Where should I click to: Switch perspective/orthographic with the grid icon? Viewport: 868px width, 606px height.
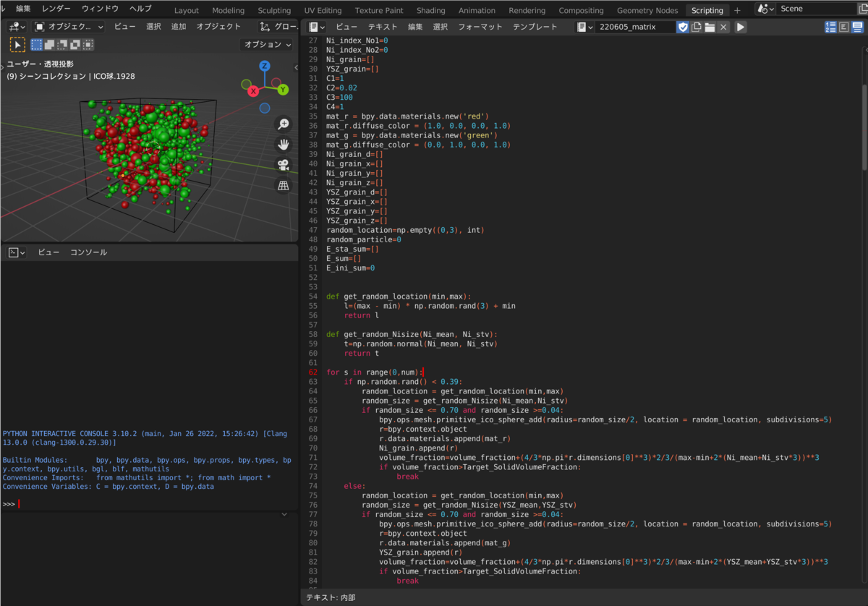pyautogui.click(x=284, y=186)
